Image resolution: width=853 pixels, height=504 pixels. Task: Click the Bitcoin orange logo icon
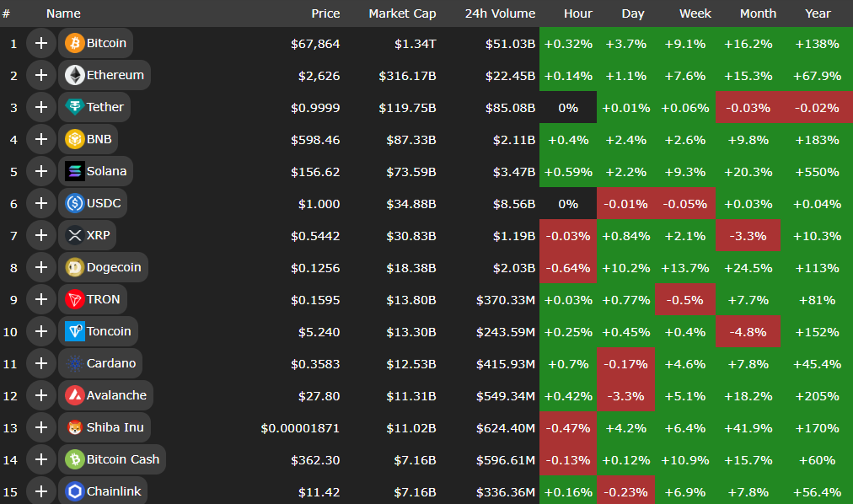[x=75, y=43]
